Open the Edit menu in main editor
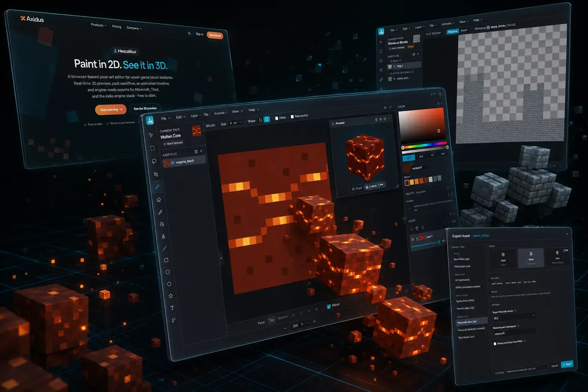The height and width of the screenshot is (392, 588). [180, 117]
